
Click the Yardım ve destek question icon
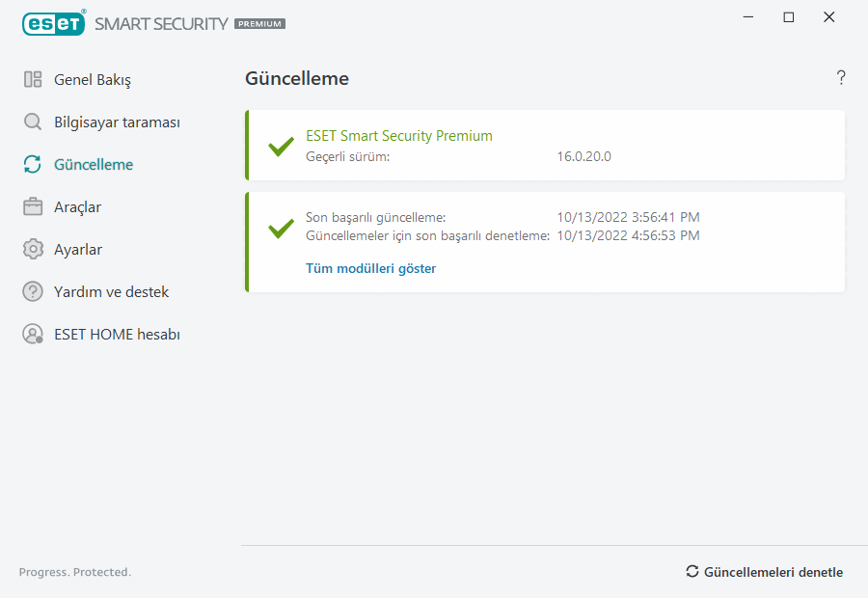tap(33, 292)
